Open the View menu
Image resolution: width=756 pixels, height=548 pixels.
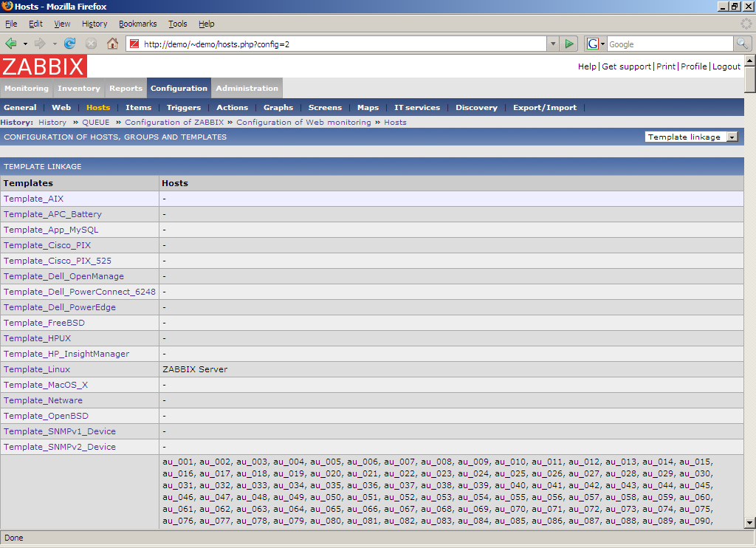click(x=62, y=24)
